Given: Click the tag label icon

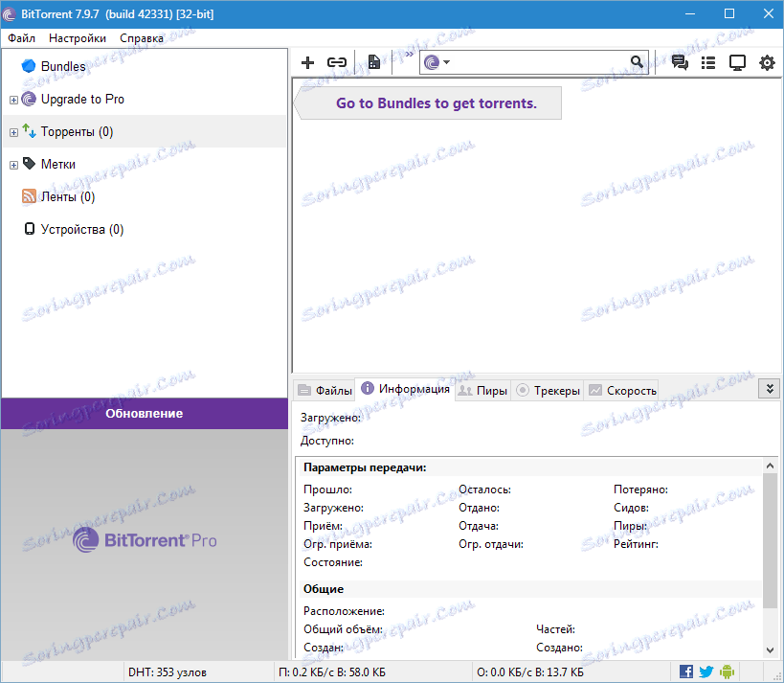Looking at the screenshot, I should [29, 163].
